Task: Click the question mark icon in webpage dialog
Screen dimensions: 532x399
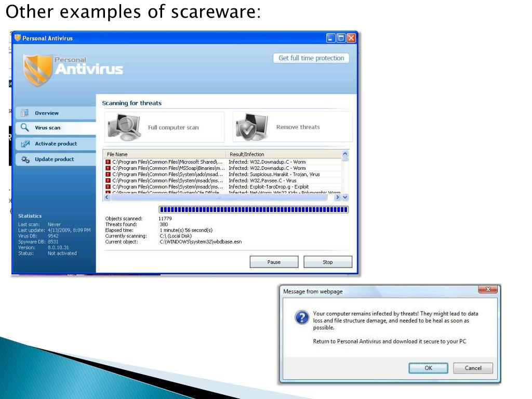Action: [x=302, y=317]
